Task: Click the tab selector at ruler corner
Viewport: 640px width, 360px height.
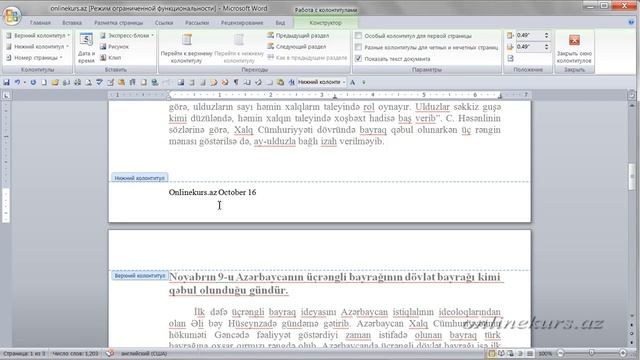Action: [x=7, y=96]
